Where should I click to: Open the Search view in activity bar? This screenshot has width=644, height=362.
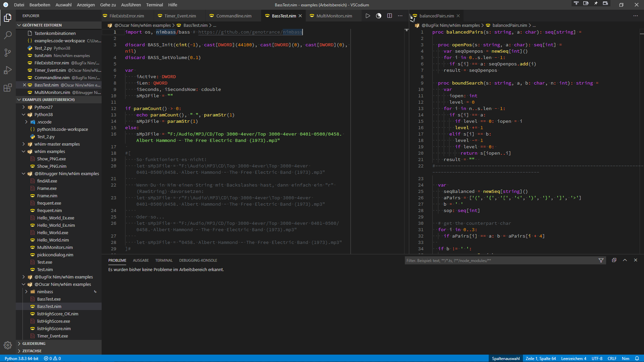(x=8, y=35)
